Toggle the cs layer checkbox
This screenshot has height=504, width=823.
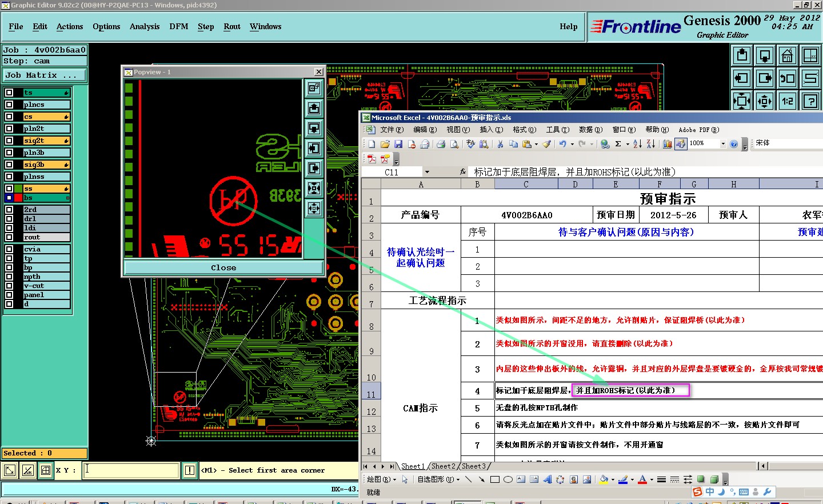[x=9, y=117]
